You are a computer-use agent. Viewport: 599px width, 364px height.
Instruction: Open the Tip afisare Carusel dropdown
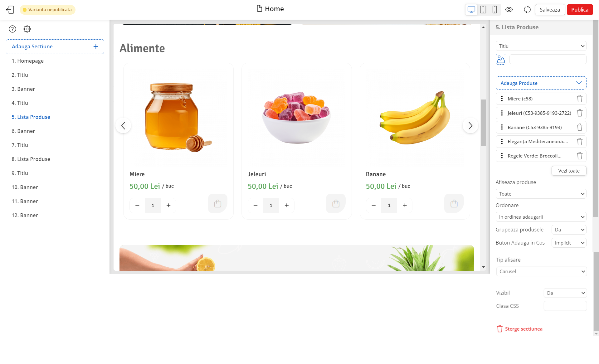point(541,271)
